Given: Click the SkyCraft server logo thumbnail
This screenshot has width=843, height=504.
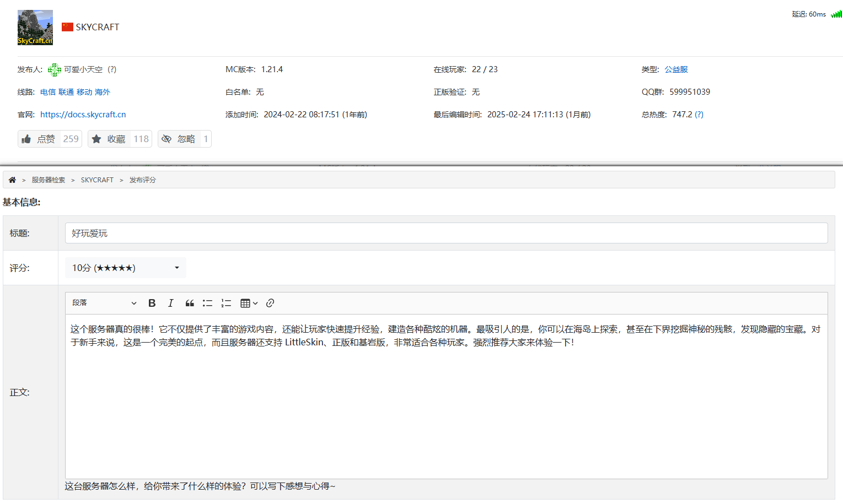Looking at the screenshot, I should tap(35, 28).
